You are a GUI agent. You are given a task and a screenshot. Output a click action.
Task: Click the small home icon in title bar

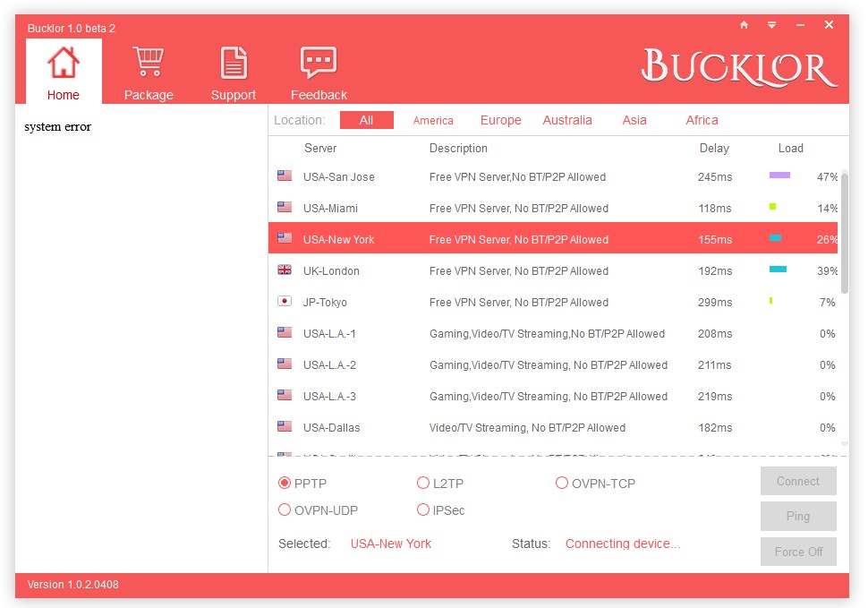coord(744,25)
